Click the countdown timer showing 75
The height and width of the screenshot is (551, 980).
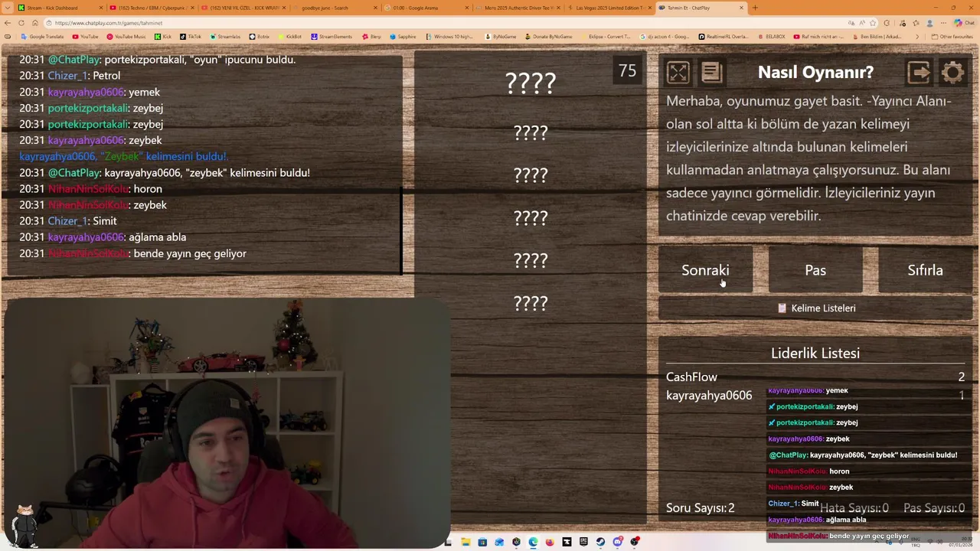click(x=627, y=71)
